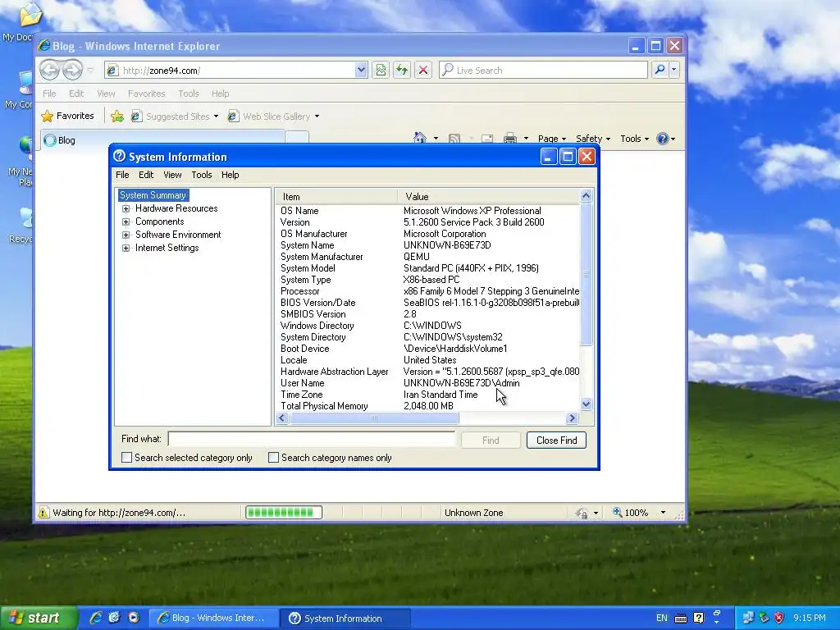840x630 pixels.
Task: Click the language bar keyboard icon
Action: (x=680, y=619)
